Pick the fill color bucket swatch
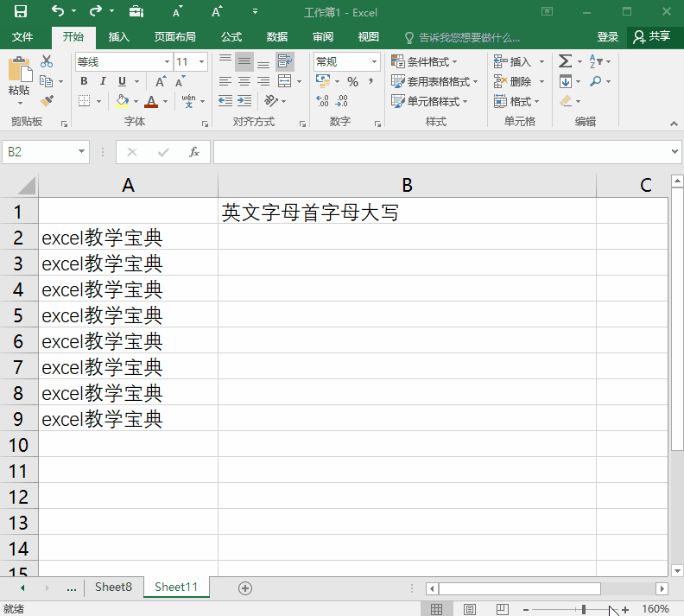 [x=122, y=101]
